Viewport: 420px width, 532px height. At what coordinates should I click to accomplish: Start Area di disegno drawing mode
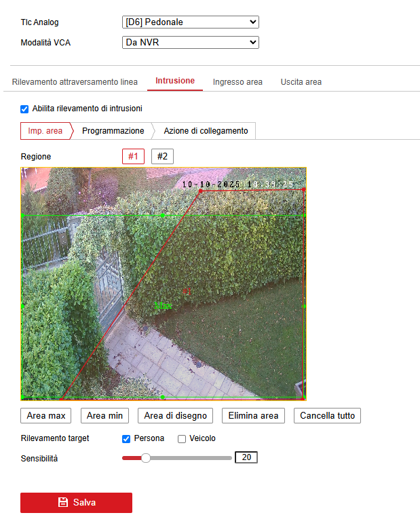point(175,415)
